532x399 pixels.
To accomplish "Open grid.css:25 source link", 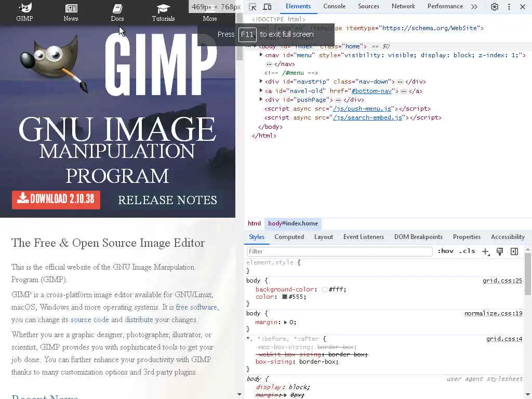I will (502, 281).
